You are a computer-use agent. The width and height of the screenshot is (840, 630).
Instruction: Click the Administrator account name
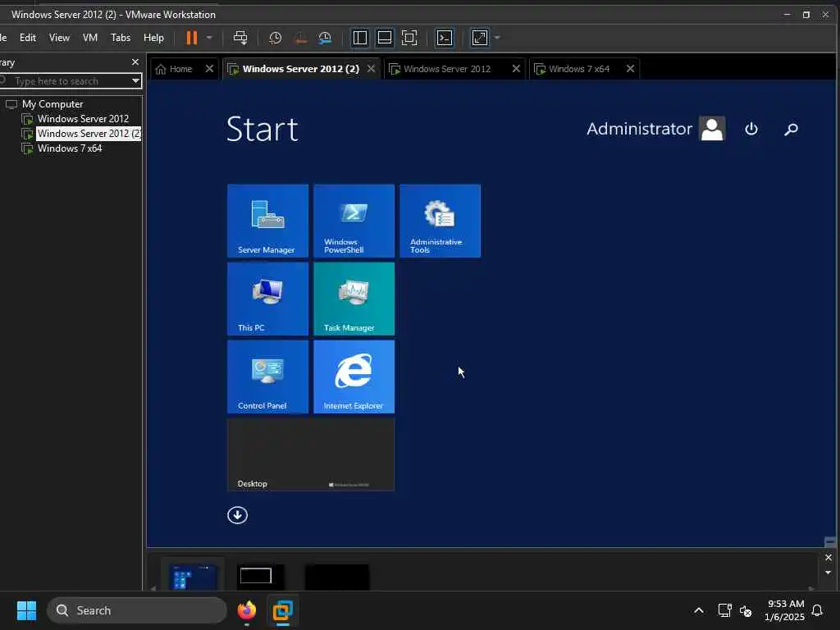pos(639,129)
